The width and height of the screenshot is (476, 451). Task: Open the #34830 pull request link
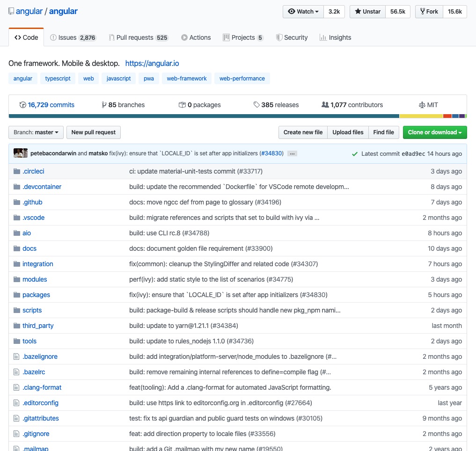[272, 153]
